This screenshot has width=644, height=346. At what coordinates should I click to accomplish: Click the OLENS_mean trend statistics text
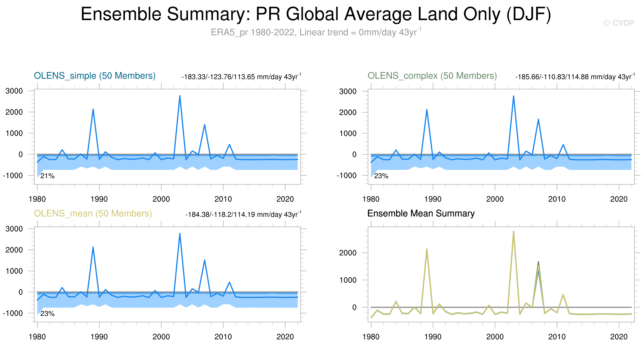[x=243, y=214]
